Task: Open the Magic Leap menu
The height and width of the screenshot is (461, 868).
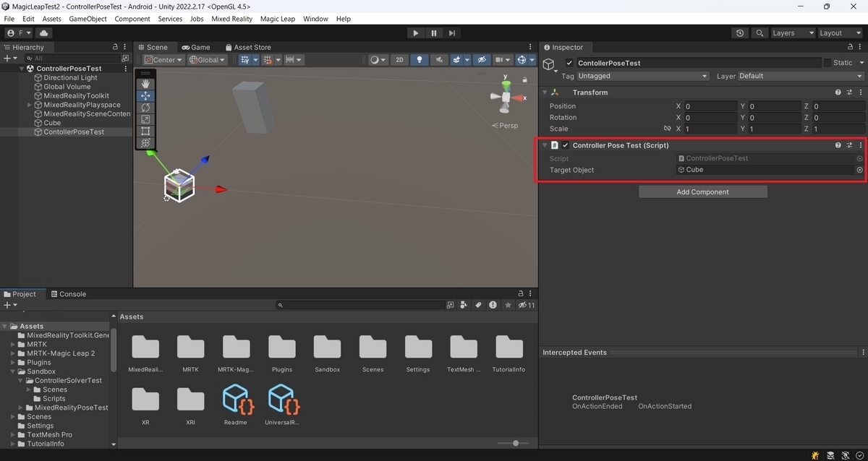Action: pyautogui.click(x=278, y=19)
